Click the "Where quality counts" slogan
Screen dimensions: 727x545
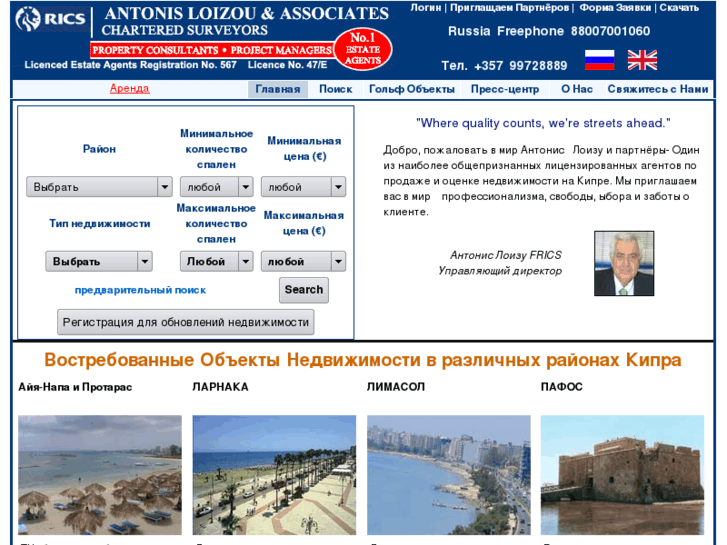pyautogui.click(x=543, y=123)
